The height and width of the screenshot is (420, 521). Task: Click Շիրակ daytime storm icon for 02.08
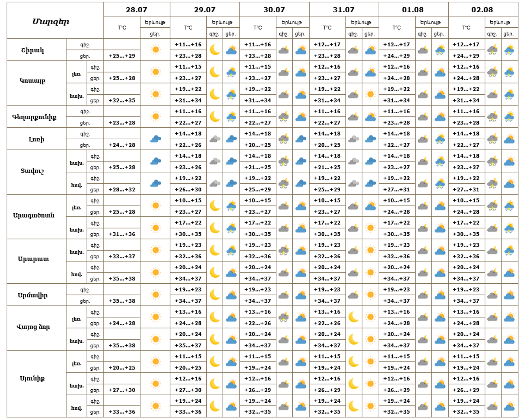coord(509,50)
